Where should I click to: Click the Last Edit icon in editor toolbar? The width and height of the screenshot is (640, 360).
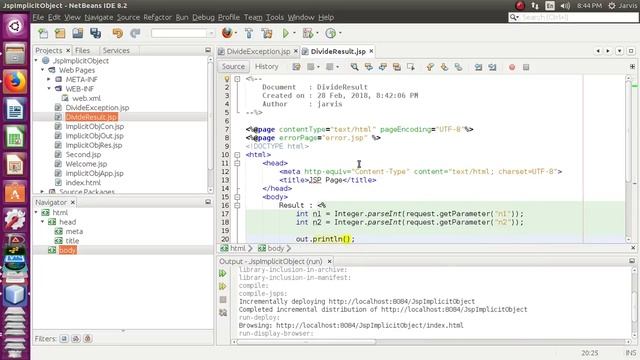(x=296, y=67)
